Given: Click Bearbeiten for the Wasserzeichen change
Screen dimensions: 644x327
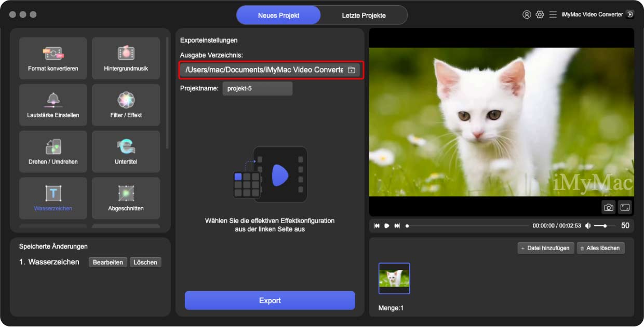Looking at the screenshot, I should click(108, 262).
